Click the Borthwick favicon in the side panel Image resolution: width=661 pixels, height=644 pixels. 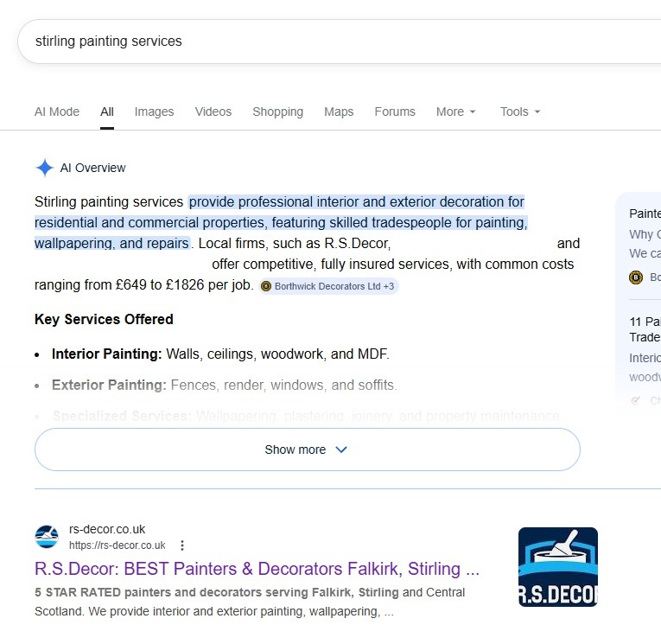(636, 277)
